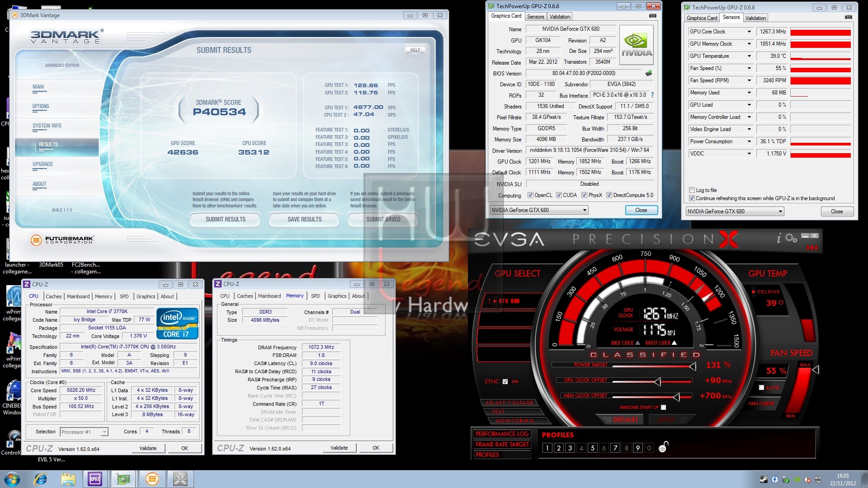Open the Memory Used sensor dropdown

pos(749,93)
